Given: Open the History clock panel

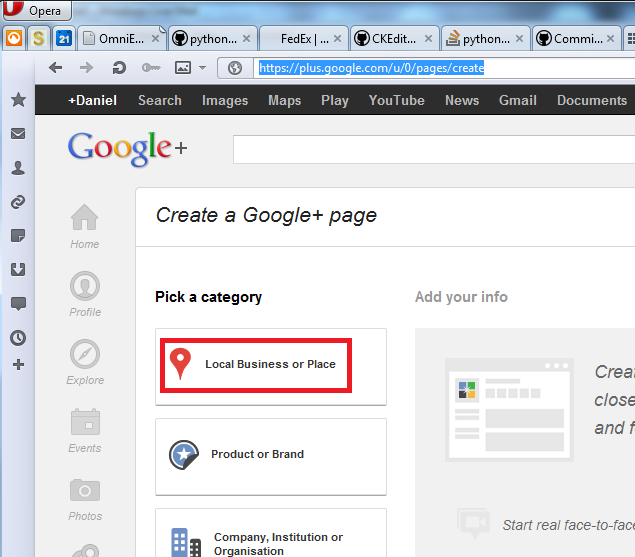Looking at the screenshot, I should 18,337.
